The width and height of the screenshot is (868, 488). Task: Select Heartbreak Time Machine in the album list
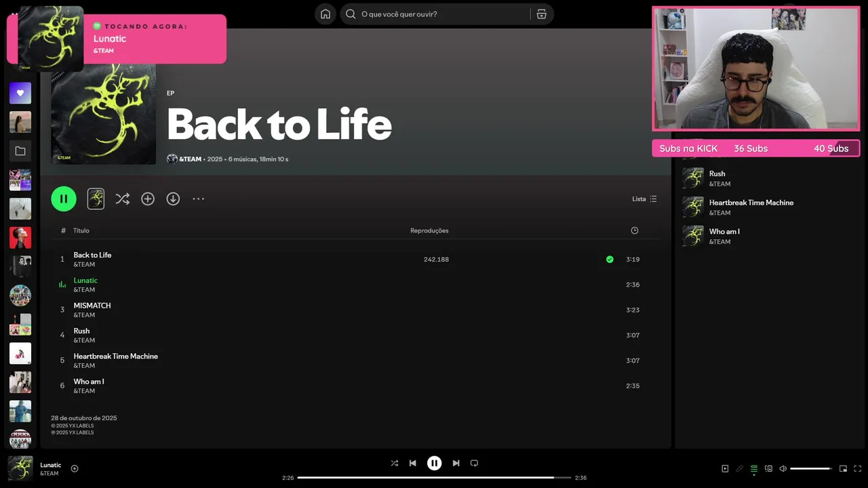[356, 361]
